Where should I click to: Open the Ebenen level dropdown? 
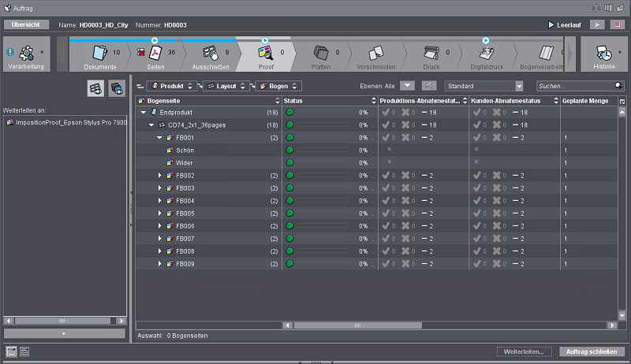tap(407, 86)
